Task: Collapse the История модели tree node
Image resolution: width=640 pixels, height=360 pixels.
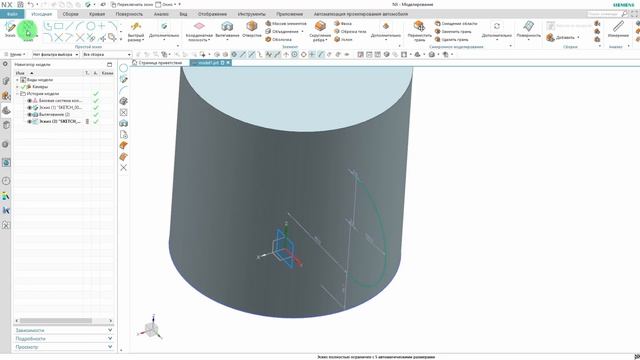Action: [17, 93]
